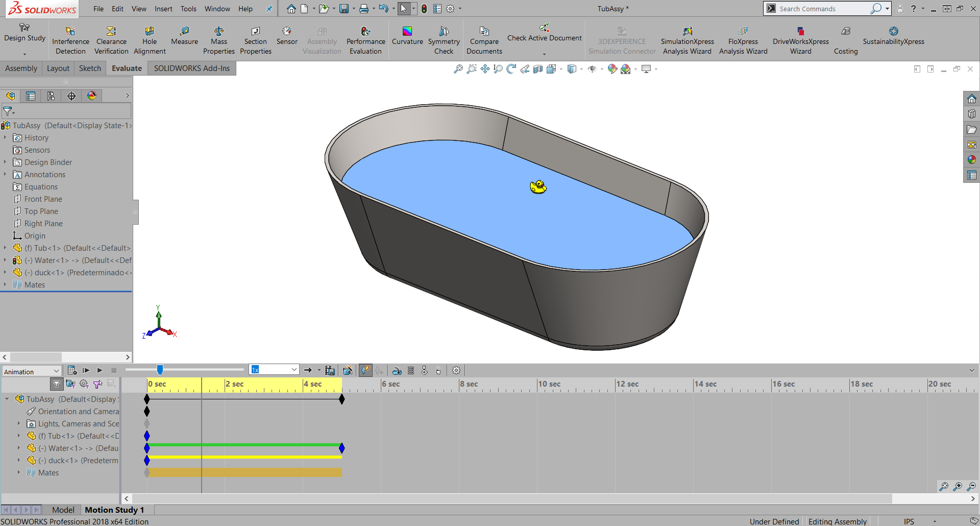The height and width of the screenshot is (526, 980).
Task: Stop the animation playback
Action: (114, 370)
